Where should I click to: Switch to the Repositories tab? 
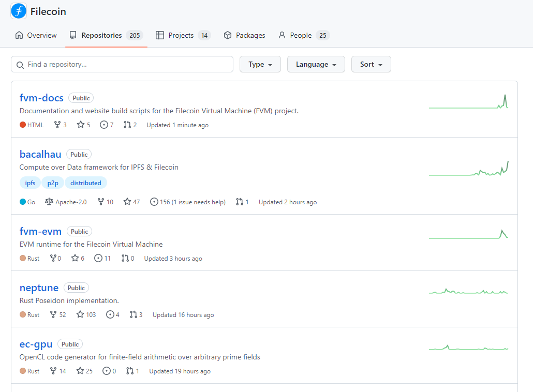tap(106, 35)
